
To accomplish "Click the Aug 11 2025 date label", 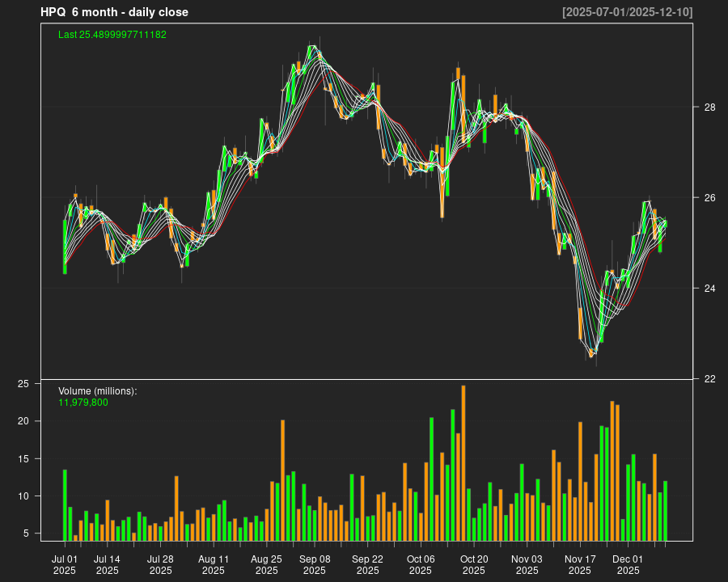I will click(214, 564).
